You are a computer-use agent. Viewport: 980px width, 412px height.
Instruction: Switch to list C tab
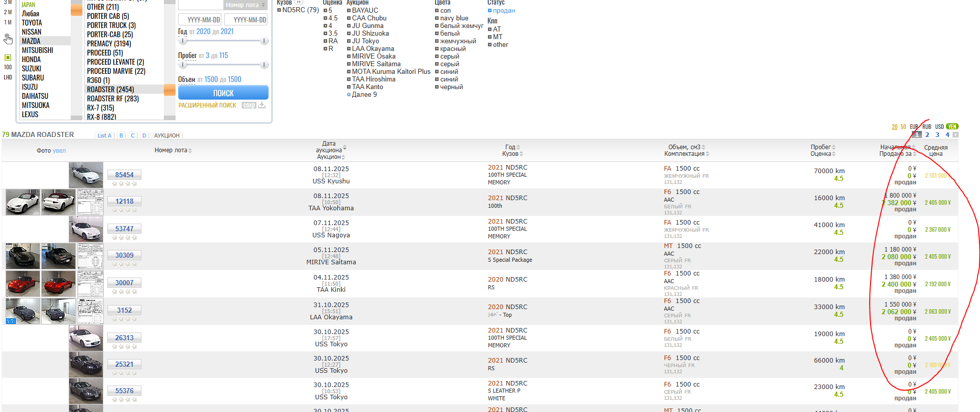point(133,135)
